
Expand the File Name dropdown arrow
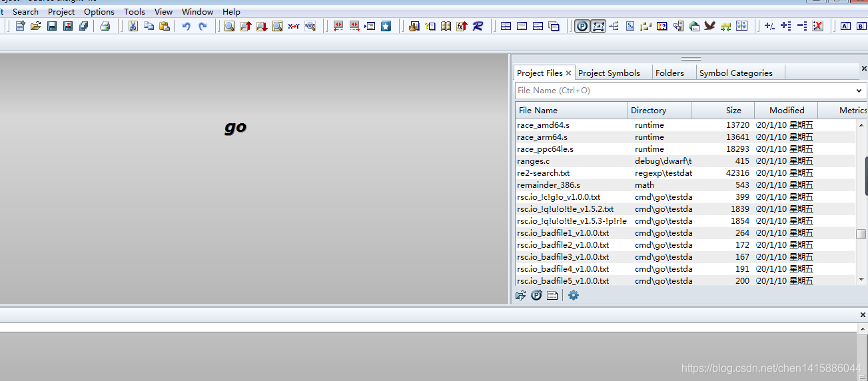859,91
